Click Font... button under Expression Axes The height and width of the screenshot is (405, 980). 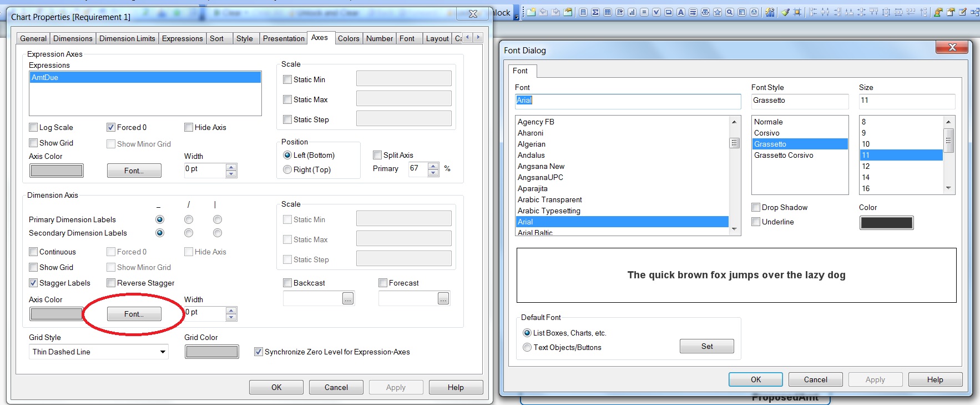(134, 171)
